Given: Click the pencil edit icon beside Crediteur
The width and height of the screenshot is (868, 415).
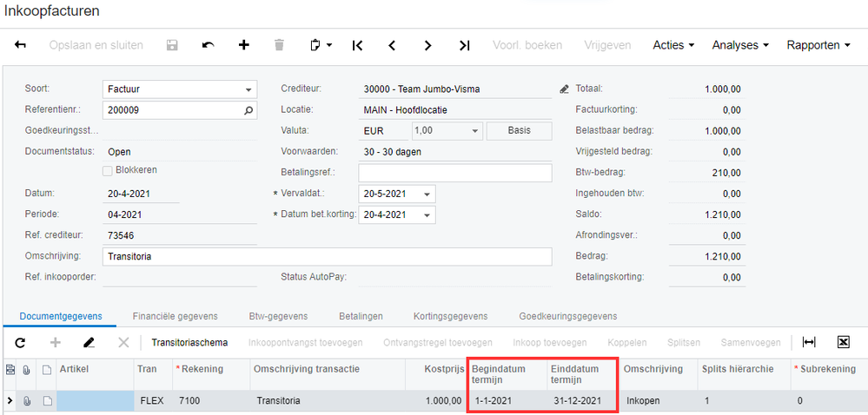Looking at the screenshot, I should click(564, 89).
